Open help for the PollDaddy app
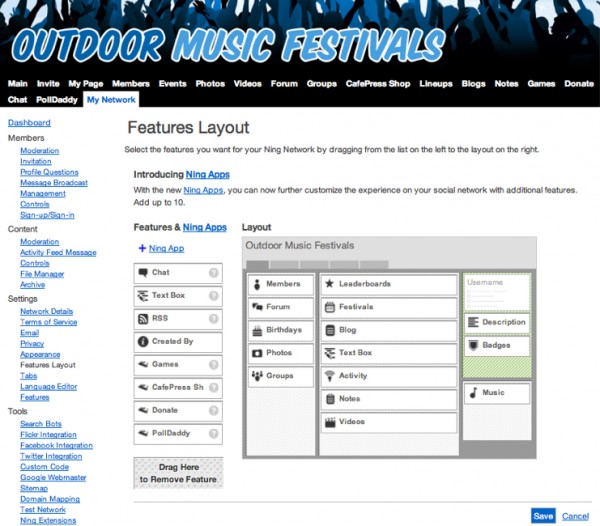The width and height of the screenshot is (600, 526). pos(214,433)
